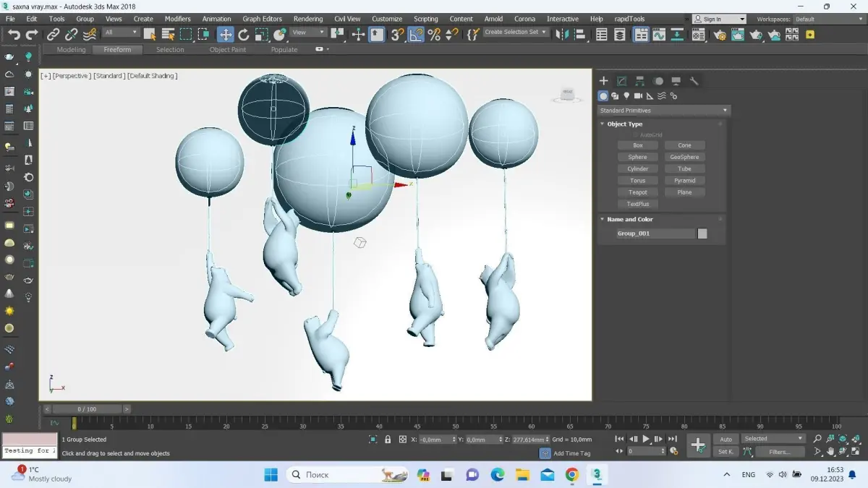Screen dimensions: 868x488
Task: Click the GeoSphere primitive button
Action: (684, 157)
